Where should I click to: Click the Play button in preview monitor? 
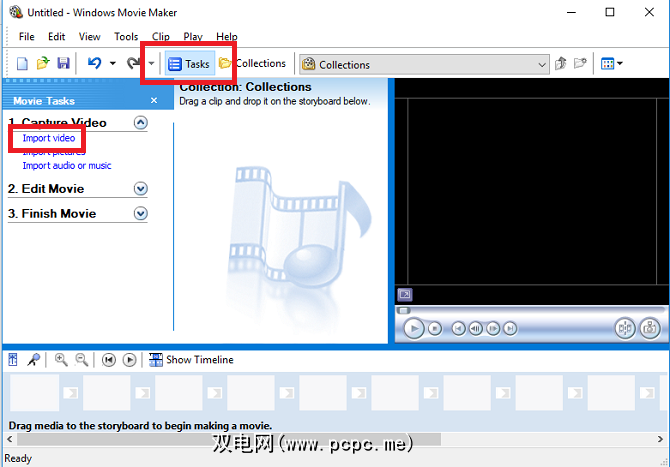pyautogui.click(x=414, y=329)
